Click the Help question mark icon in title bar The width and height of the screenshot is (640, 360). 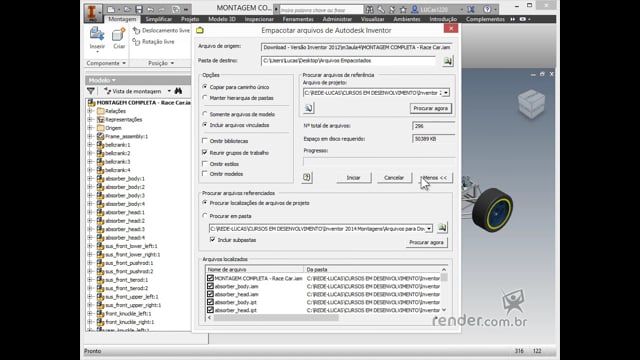coord(487,9)
